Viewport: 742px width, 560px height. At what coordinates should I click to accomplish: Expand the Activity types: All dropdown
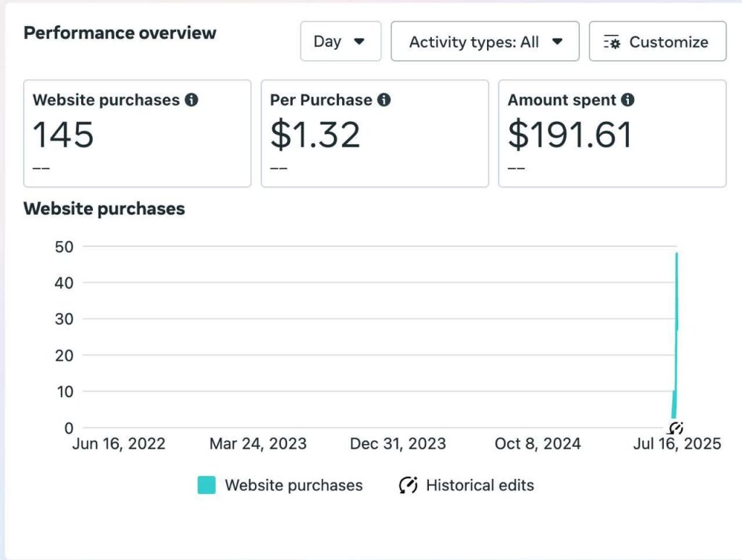click(485, 41)
